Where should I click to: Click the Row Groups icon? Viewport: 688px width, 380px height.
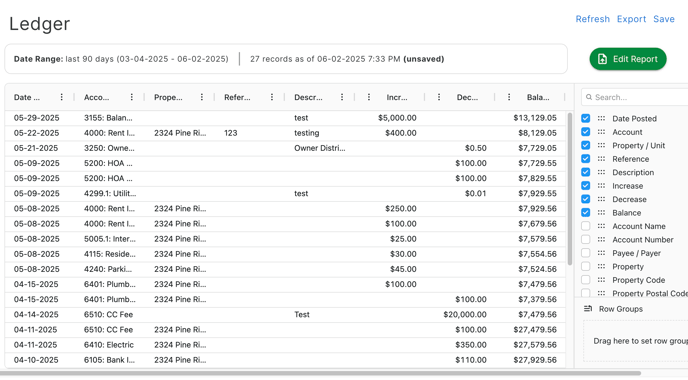pos(588,309)
